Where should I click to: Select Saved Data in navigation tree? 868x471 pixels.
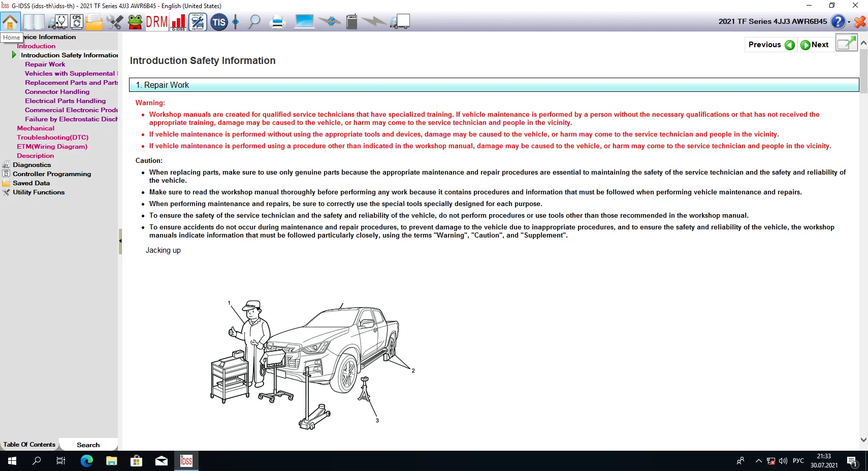point(31,183)
